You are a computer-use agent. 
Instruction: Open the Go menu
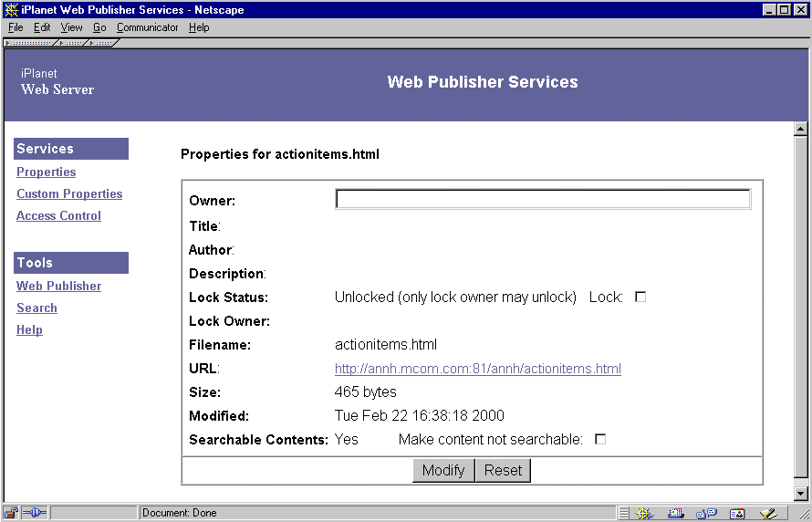pos(99,27)
